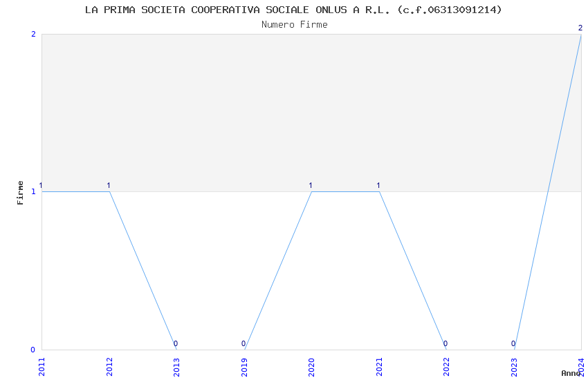Select the 2019 year tick label
588x380 pixels.
[x=244, y=367]
